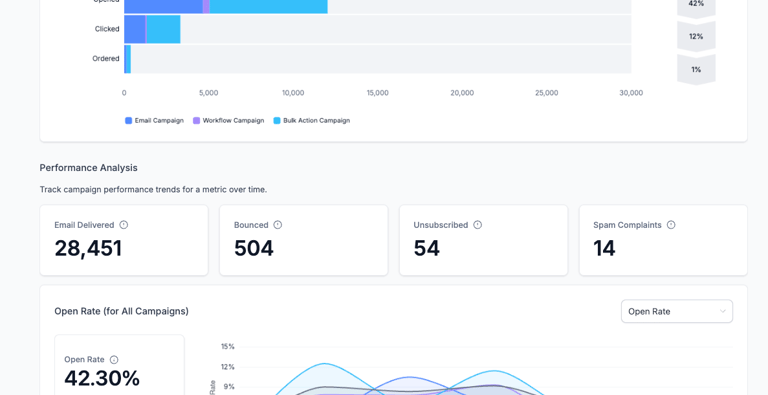Click the 12% funnel badge for Clicked
Viewport: 768px width, 395px height.
point(696,36)
